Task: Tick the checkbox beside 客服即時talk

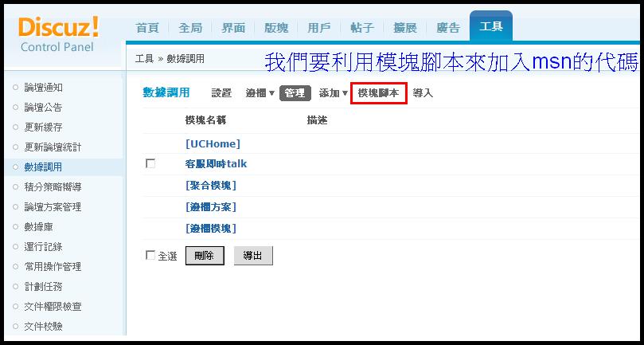Action: click(x=150, y=163)
